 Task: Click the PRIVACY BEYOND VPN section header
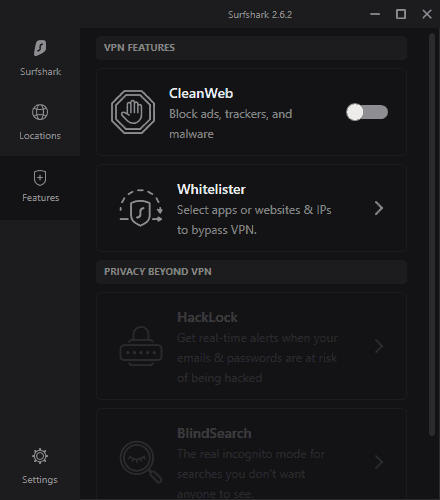[251, 272]
